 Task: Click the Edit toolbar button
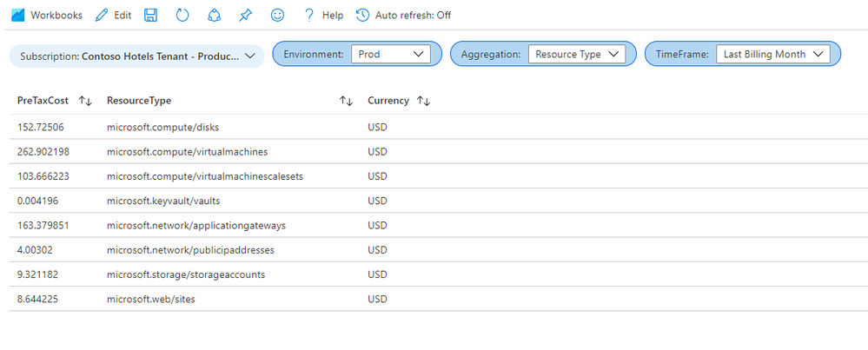click(114, 16)
